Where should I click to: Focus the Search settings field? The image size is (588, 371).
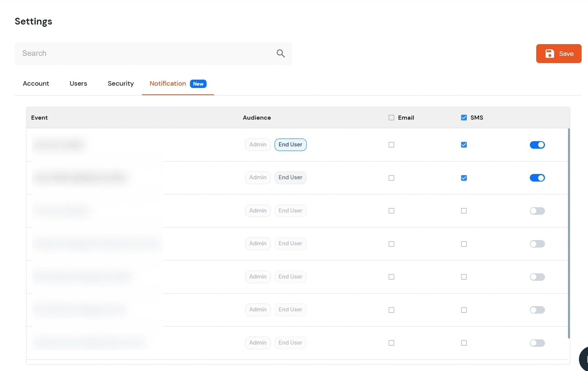[x=153, y=54]
